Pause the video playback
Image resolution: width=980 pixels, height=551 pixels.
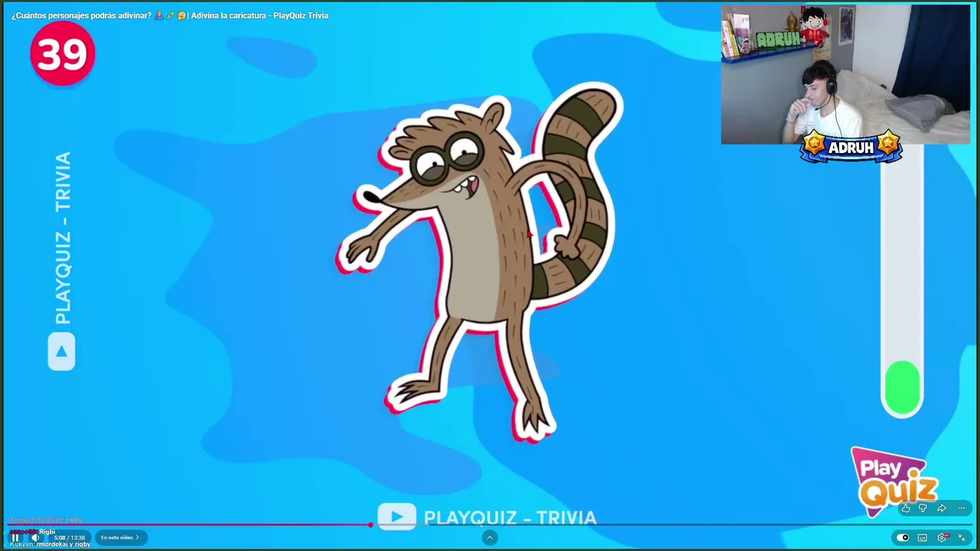coord(15,538)
